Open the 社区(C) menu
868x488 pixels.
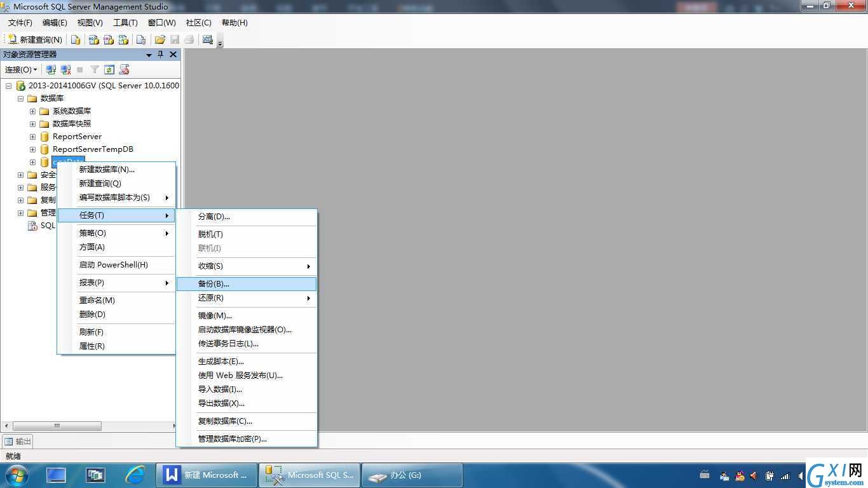click(198, 23)
